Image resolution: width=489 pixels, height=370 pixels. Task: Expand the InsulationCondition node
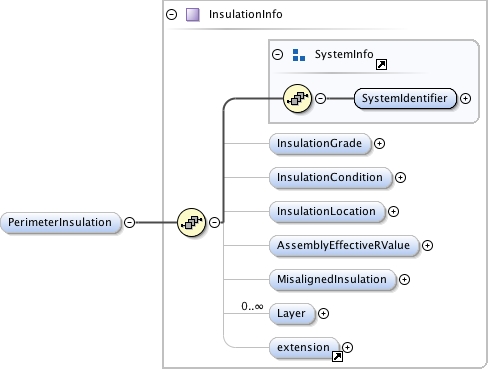pyautogui.click(x=400, y=177)
